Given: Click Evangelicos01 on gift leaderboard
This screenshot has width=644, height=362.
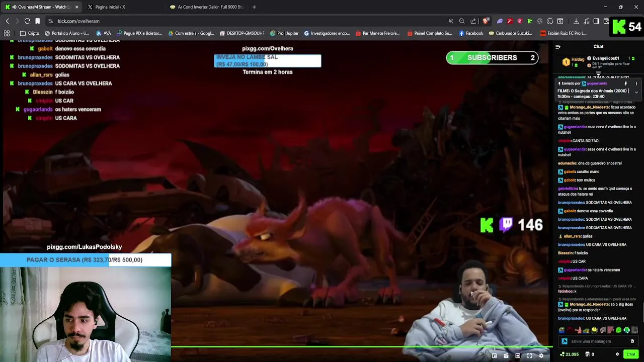Looking at the screenshot, I should point(606,58).
